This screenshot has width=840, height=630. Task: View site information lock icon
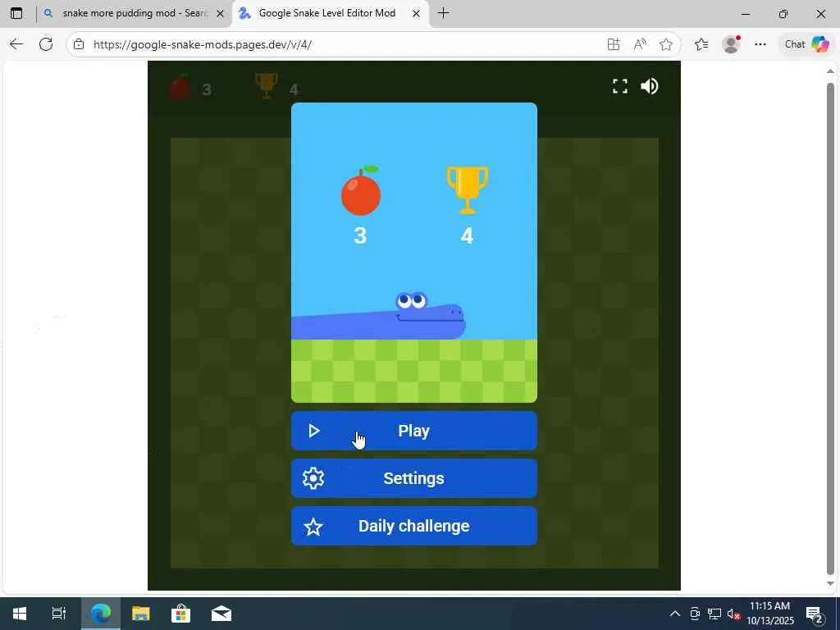[79, 44]
